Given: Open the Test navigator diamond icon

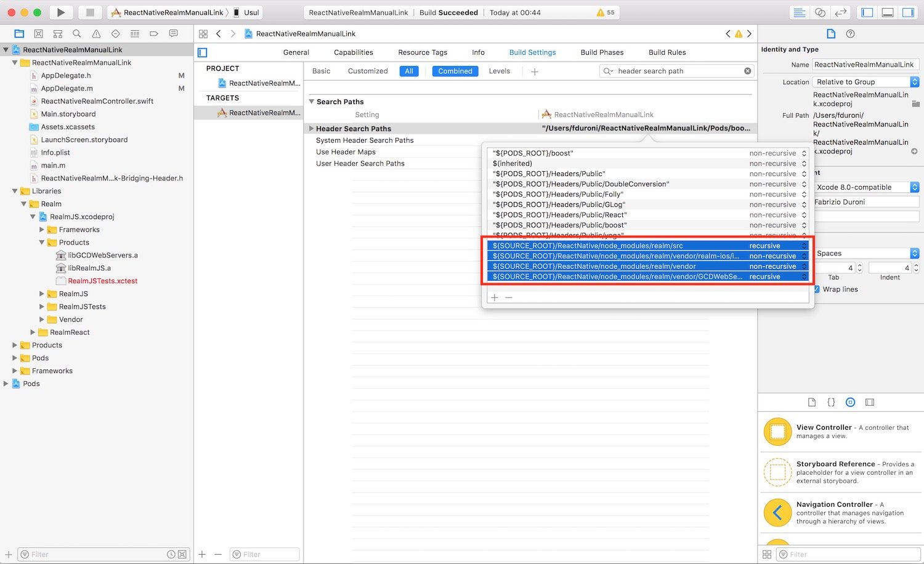Looking at the screenshot, I should click(x=115, y=34).
